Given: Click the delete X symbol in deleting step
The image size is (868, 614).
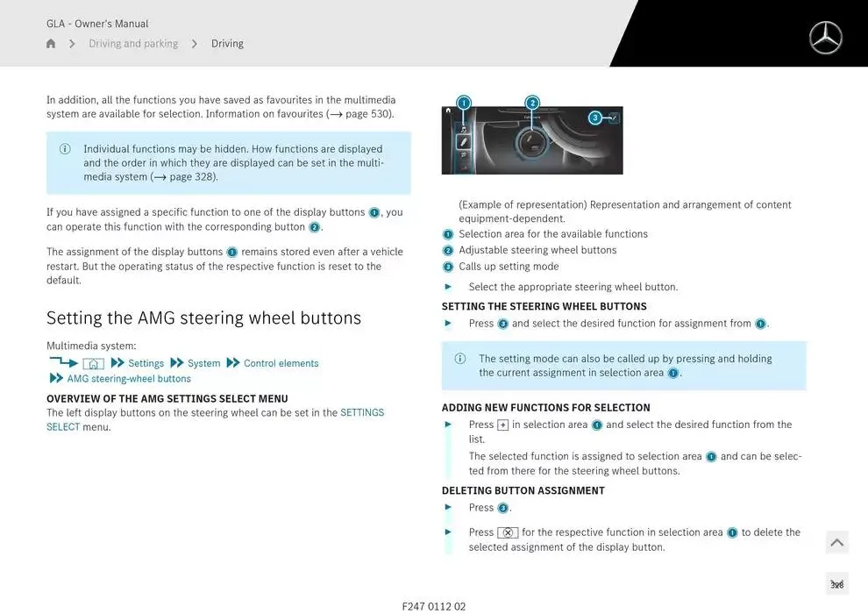Looking at the screenshot, I should [x=508, y=532].
